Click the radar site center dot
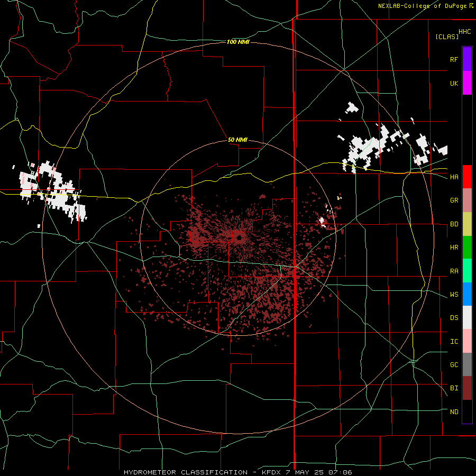 [239, 239]
